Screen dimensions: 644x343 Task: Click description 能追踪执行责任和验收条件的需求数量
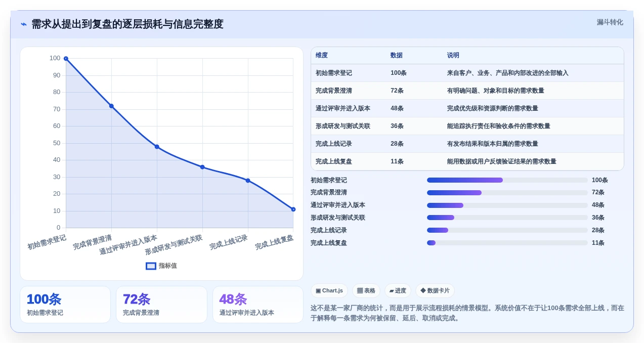499,126
